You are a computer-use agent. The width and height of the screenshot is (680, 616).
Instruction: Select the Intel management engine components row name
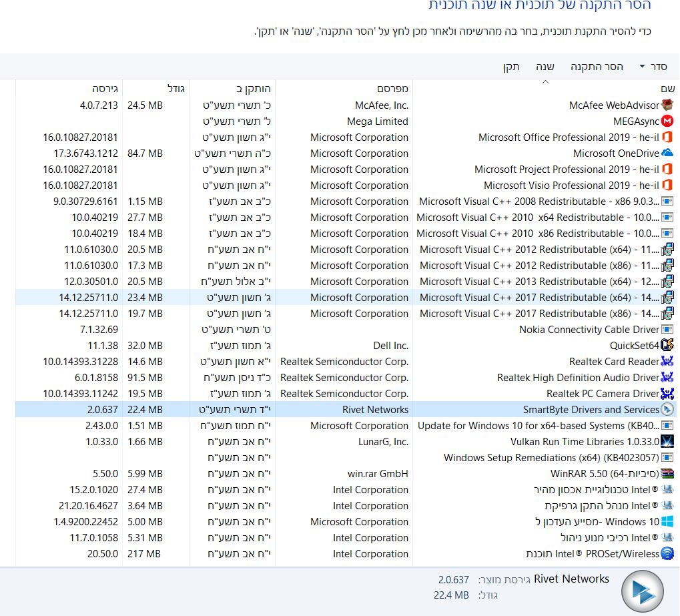pos(610,537)
